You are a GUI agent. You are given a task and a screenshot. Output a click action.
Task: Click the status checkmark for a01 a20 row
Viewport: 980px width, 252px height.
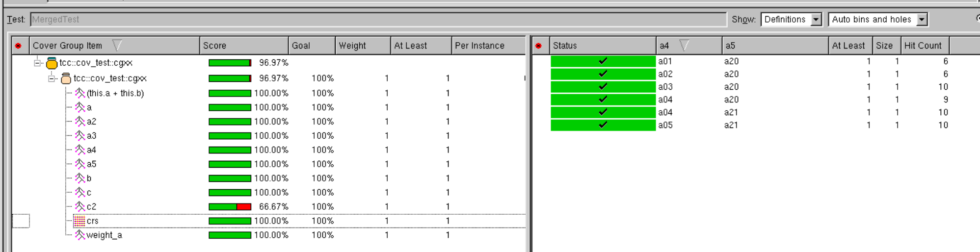point(603,61)
